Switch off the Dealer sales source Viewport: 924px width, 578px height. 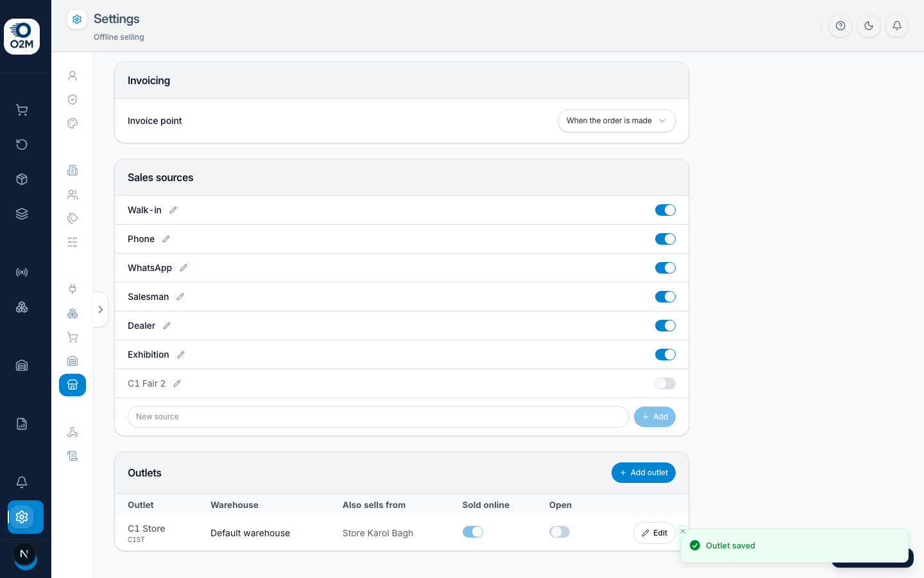point(665,326)
